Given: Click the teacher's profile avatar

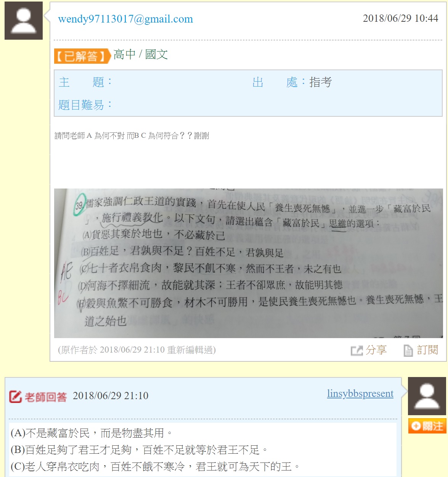Looking at the screenshot, I should click(x=427, y=396).
